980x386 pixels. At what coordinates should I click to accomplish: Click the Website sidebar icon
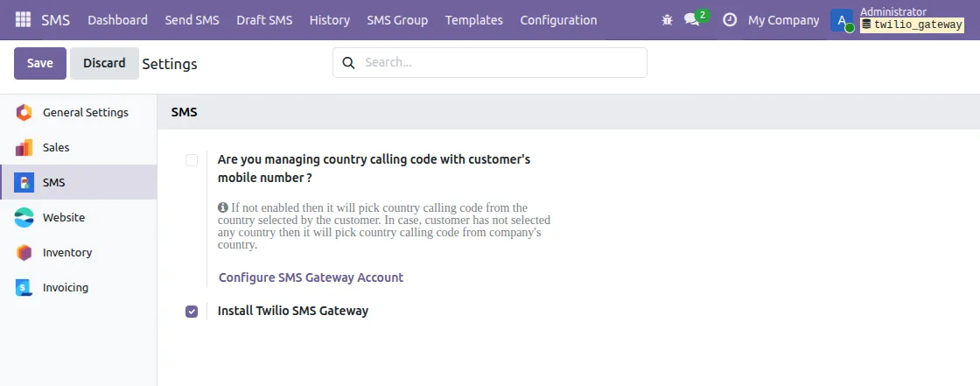pyautogui.click(x=24, y=218)
